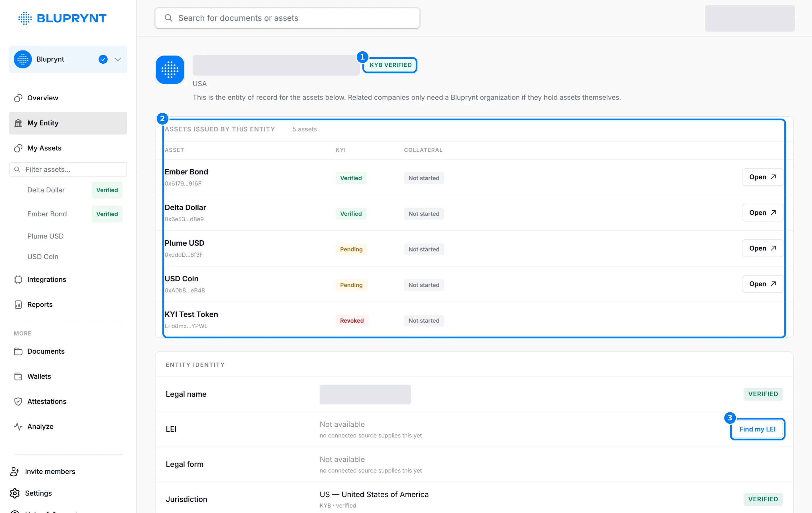Click the Analyze pulse icon

click(x=18, y=426)
